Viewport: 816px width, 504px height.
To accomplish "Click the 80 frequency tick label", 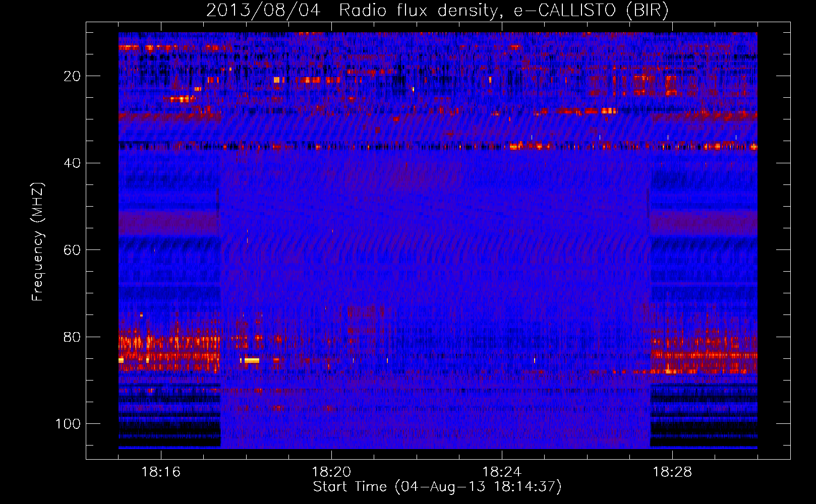I will click(x=72, y=337).
